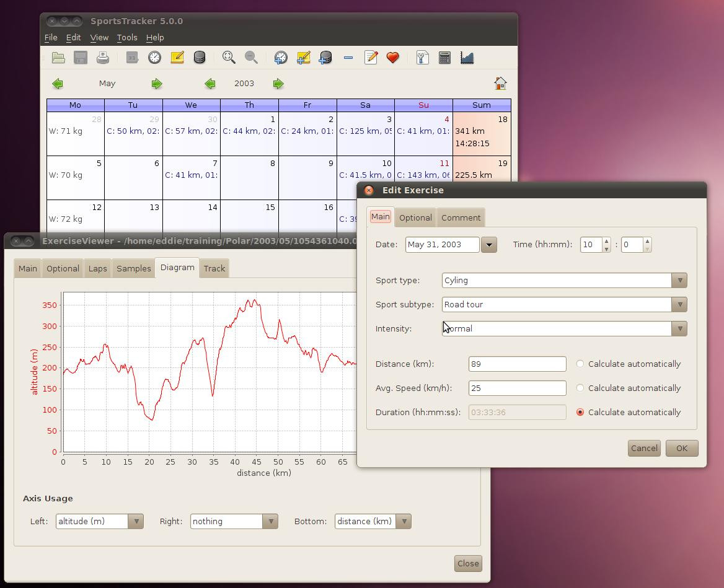The width and height of the screenshot is (724, 588).
Task: Go to previous month with green arrow
Action: tap(58, 84)
